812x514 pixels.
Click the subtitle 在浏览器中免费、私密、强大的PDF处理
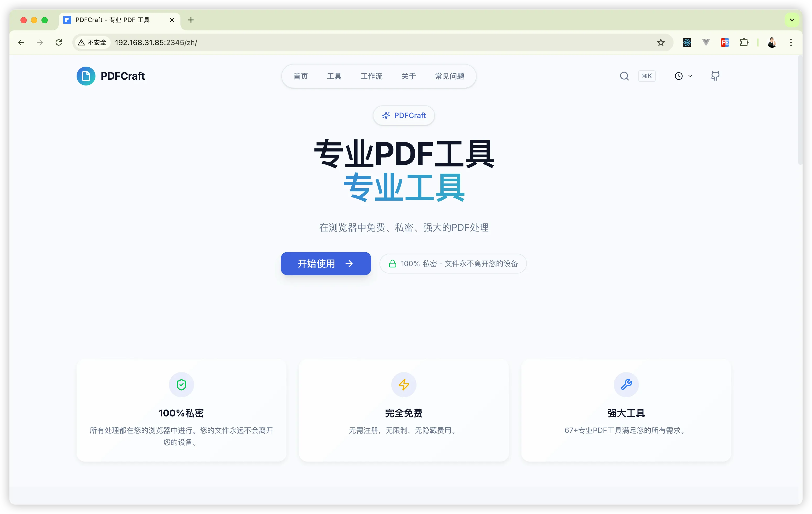tap(404, 228)
